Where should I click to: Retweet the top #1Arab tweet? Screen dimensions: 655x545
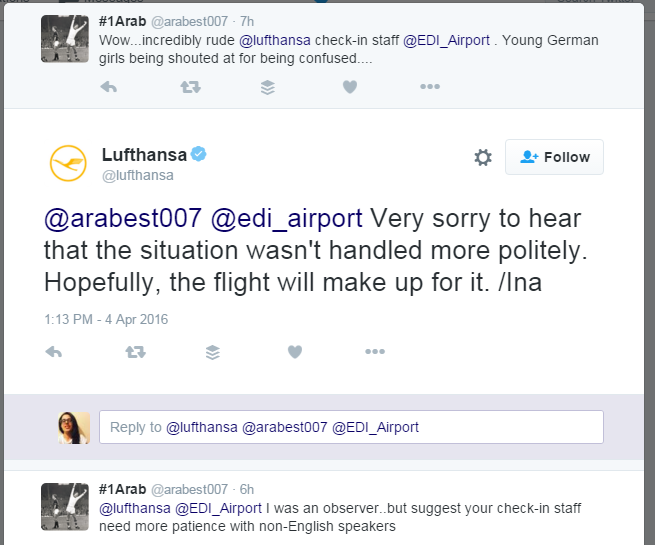(189, 87)
